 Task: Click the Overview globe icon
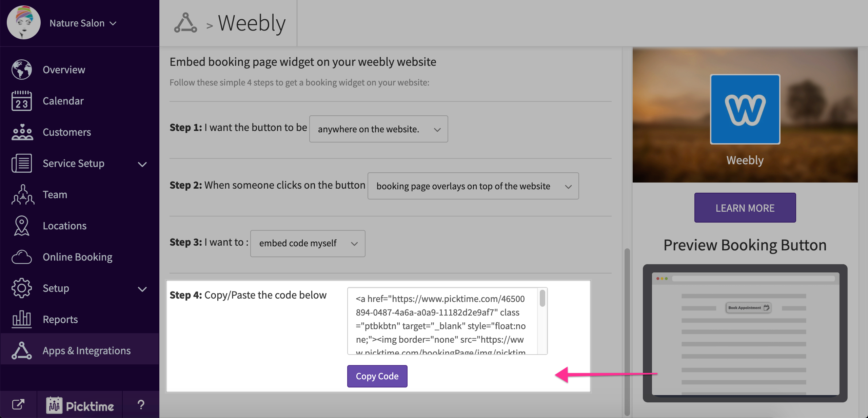22,70
